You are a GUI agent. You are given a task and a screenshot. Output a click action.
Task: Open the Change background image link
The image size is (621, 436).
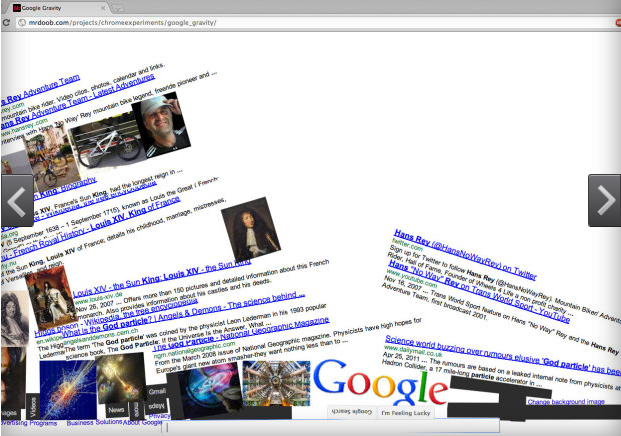click(566, 402)
